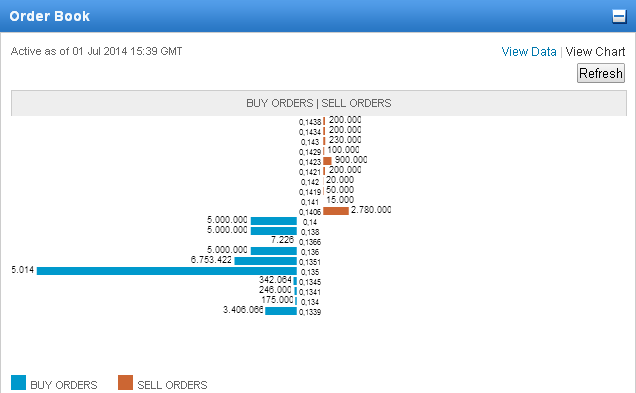Select price label 0,1366
This screenshot has width=636, height=393.
[x=310, y=242]
